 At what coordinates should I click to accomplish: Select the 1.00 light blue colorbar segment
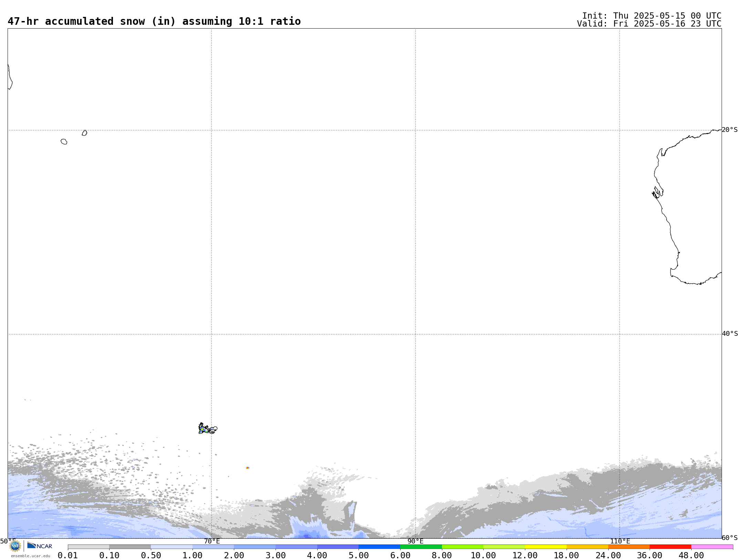coord(213,547)
